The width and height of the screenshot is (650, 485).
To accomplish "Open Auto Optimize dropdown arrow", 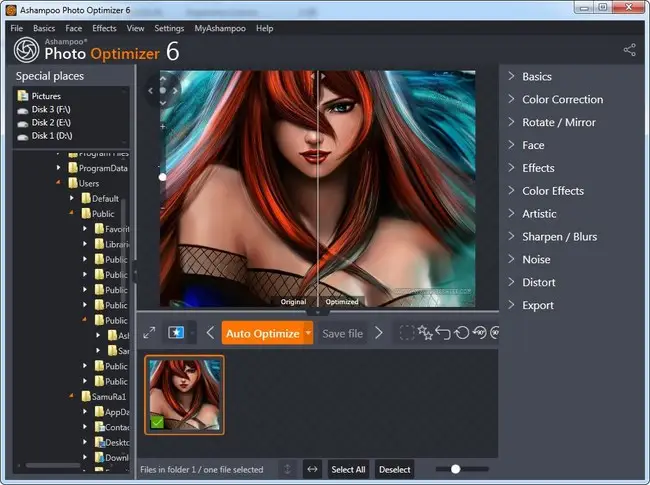I will [x=308, y=332].
